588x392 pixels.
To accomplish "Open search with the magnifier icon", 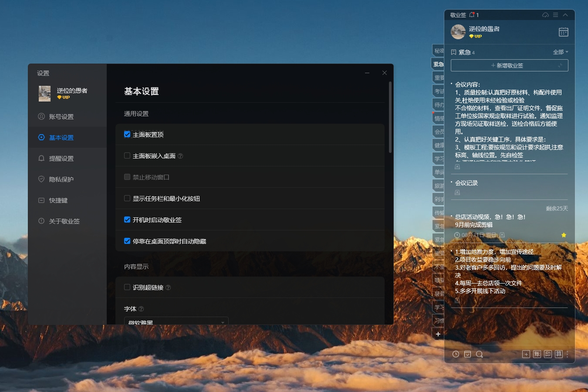I will point(479,354).
